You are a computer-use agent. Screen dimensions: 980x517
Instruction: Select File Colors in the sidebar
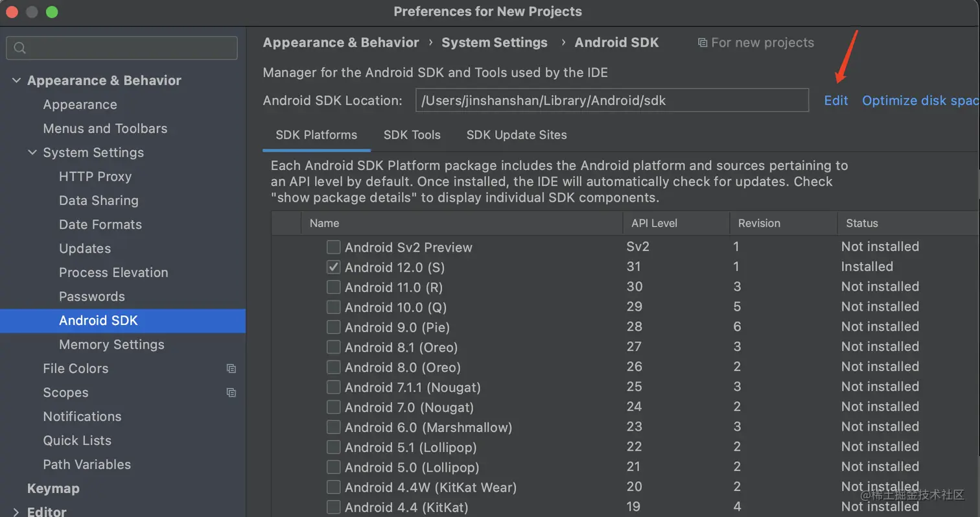click(76, 368)
